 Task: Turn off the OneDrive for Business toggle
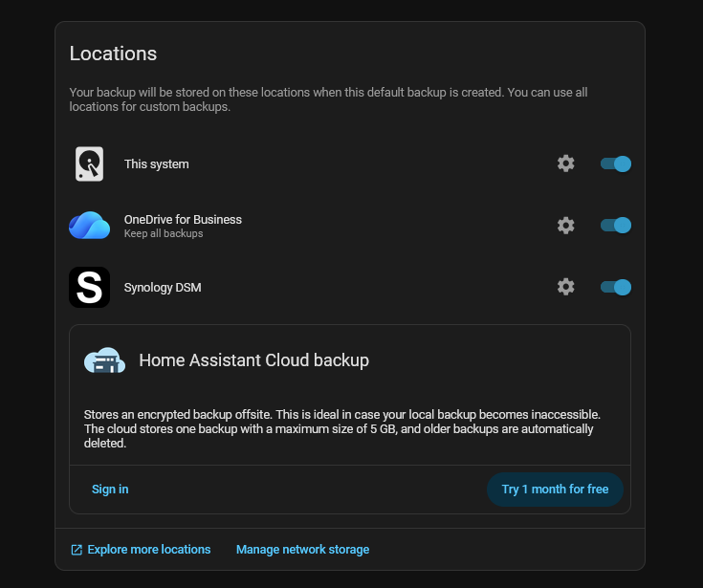pos(615,226)
